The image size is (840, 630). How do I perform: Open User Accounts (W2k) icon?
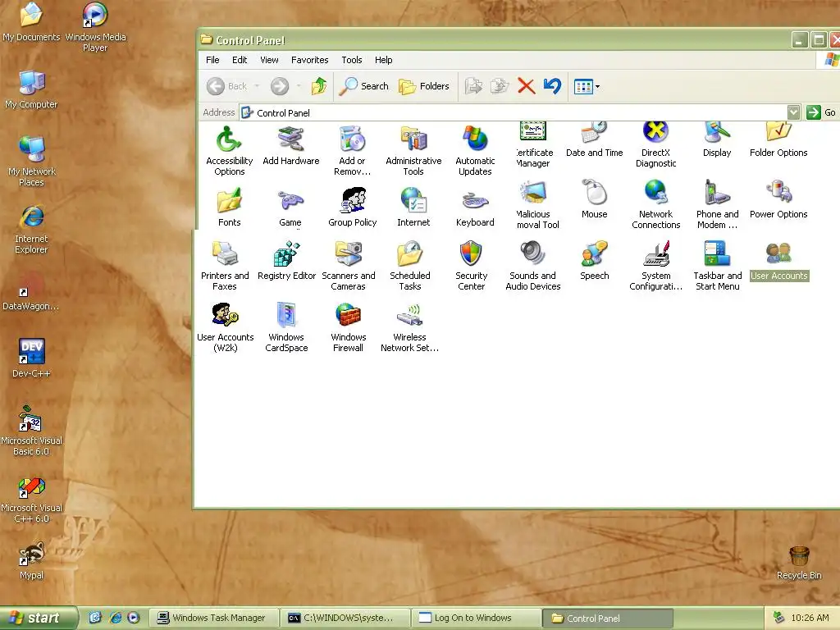click(225, 327)
